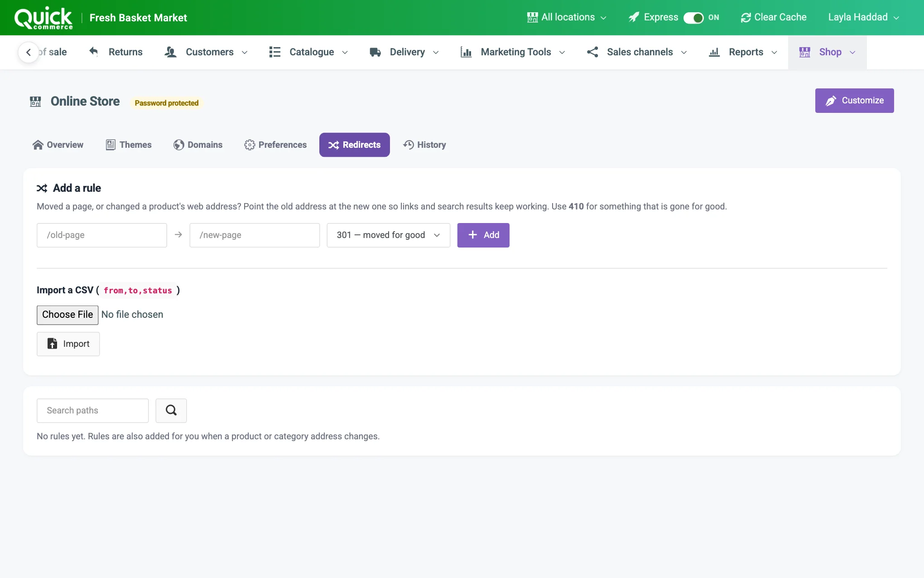Screen dimensions: 924x578
Task: Switch to the Domains tab
Action: (x=198, y=145)
